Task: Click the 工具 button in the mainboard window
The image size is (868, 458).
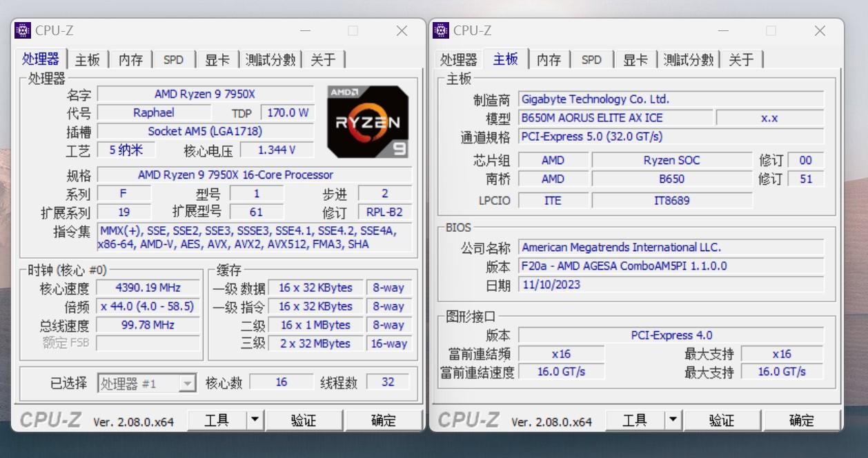Action: tap(635, 420)
